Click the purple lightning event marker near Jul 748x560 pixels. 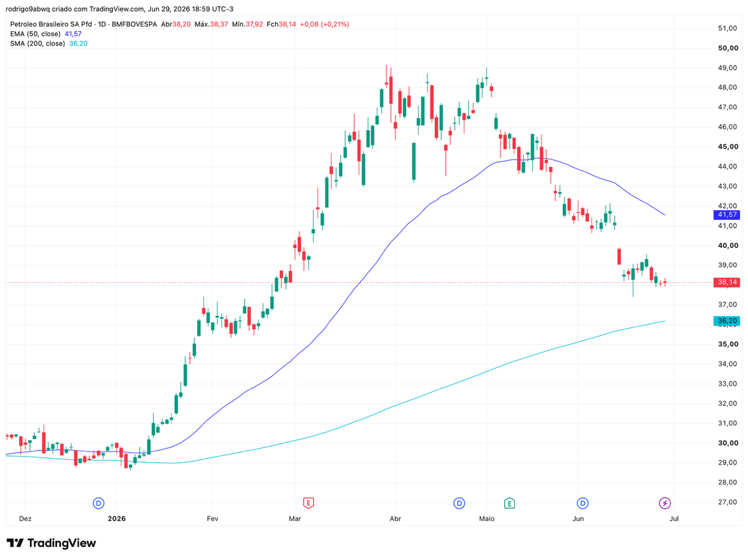[x=665, y=504]
